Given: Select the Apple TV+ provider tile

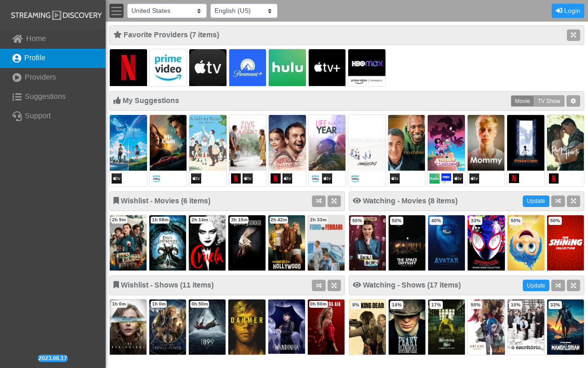Looking at the screenshot, I should click(327, 68).
